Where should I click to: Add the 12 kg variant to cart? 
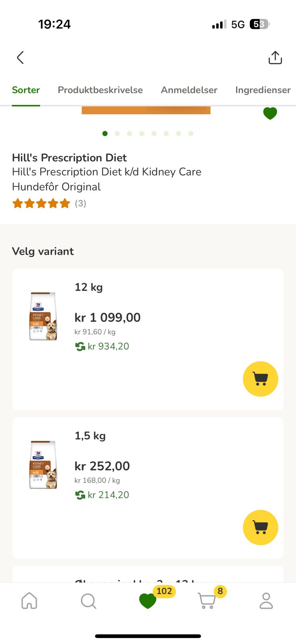[x=260, y=379]
